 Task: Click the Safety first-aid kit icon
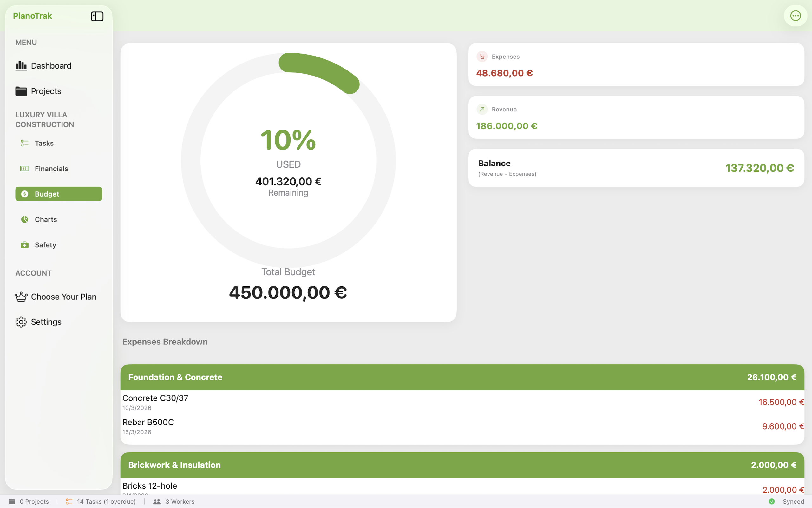pyautogui.click(x=24, y=245)
